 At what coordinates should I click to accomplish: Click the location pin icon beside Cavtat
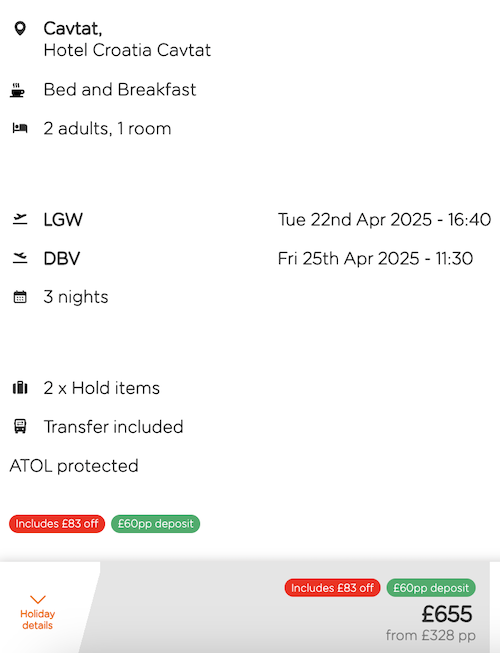click(x=20, y=29)
